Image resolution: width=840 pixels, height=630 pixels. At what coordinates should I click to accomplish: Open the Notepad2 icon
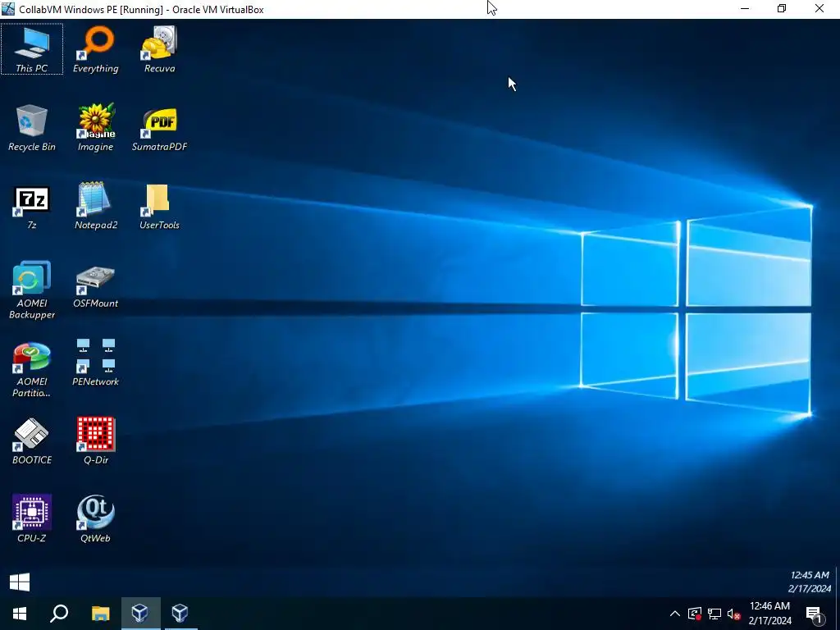coord(95,206)
